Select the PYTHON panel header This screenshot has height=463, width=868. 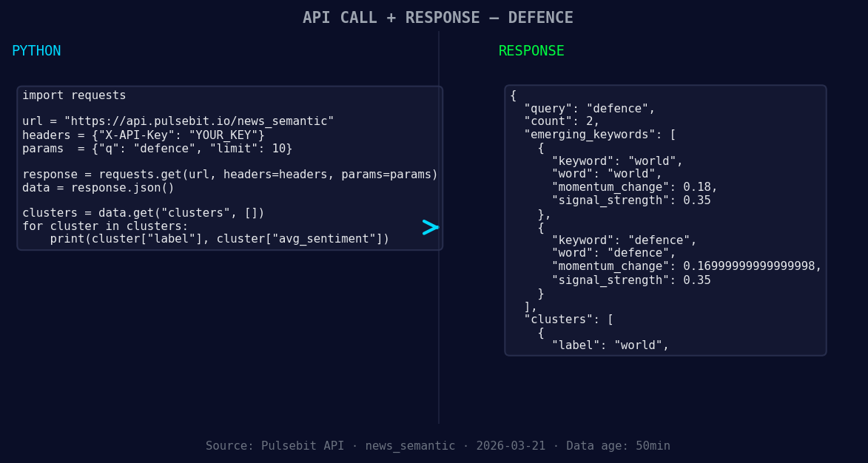tap(36, 50)
